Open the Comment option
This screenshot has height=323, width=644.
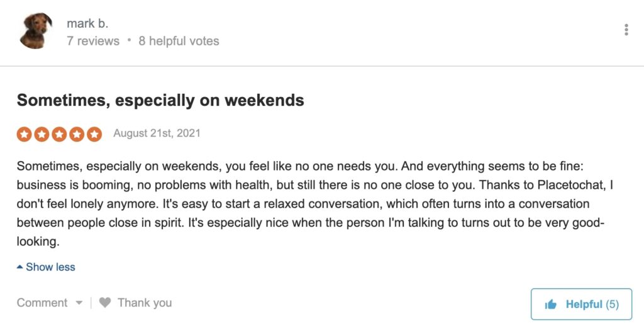(42, 303)
